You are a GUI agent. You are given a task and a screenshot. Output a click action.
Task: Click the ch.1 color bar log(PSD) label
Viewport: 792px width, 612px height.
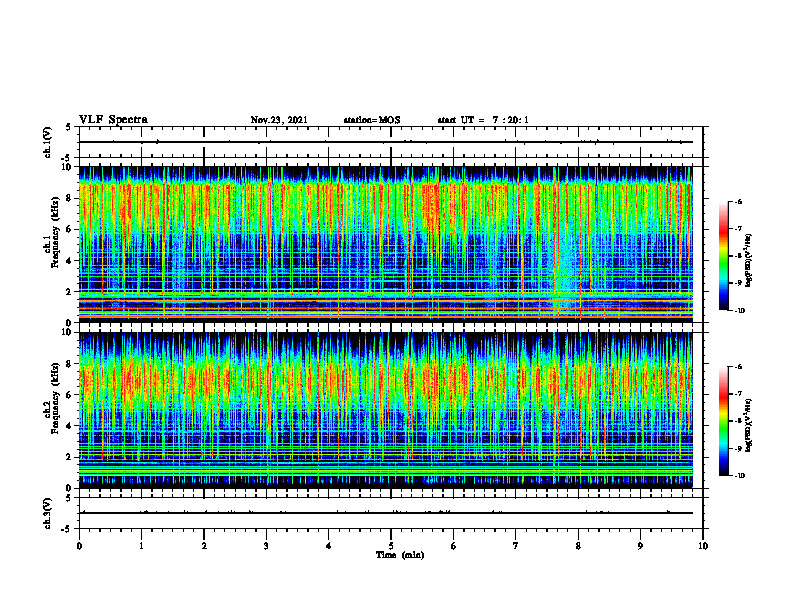pyautogui.click(x=749, y=260)
